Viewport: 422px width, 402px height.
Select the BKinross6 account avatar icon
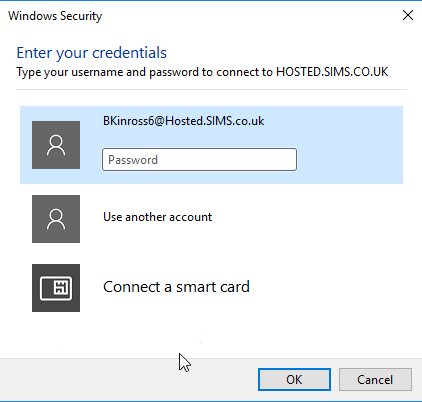[56, 145]
